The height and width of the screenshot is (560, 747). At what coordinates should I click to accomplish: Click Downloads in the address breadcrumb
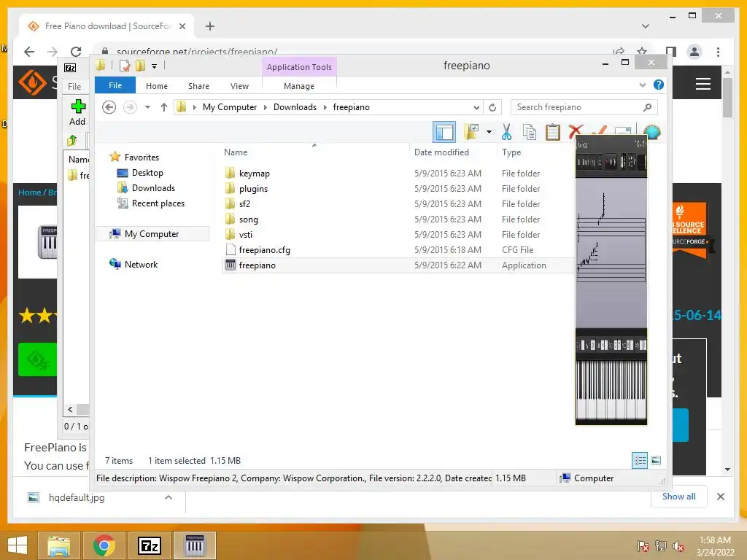pos(295,107)
